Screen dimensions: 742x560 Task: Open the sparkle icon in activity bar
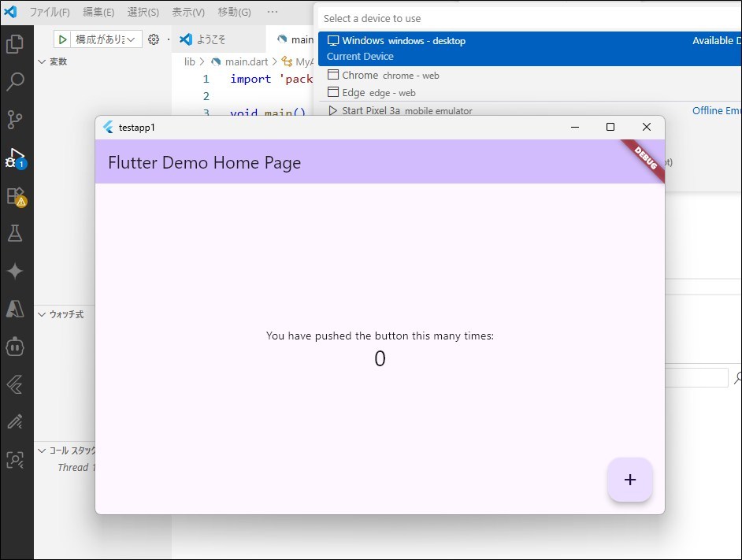click(x=15, y=271)
